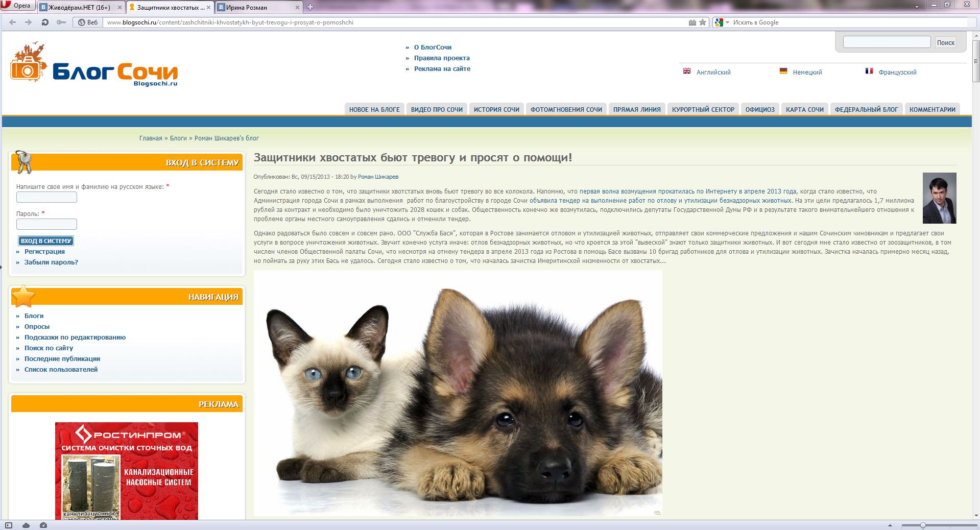980x530 pixels.
Task: Open the НОВОЕ НА БЛОГЕ menu tab
Action: (x=374, y=109)
